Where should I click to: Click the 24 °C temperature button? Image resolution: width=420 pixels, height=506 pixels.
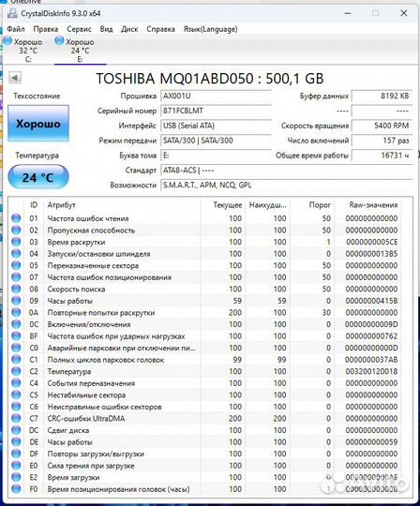(x=38, y=177)
